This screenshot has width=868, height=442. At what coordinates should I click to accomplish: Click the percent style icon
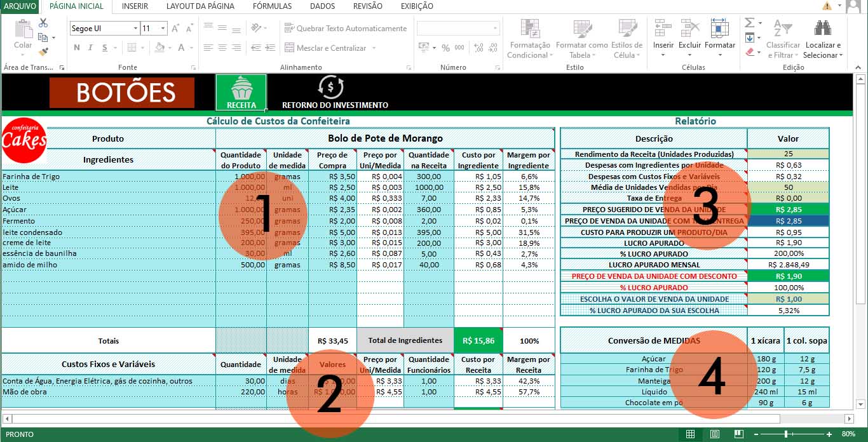click(445, 48)
